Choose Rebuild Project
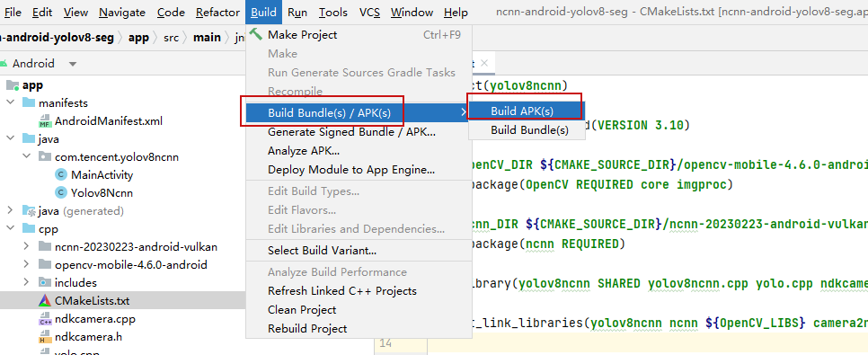Screen dimensions: 868x355 coord(359,328)
